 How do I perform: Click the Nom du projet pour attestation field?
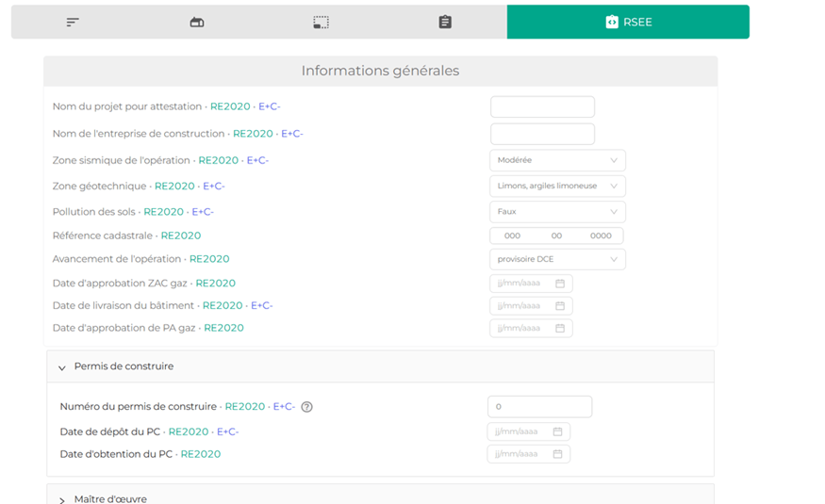(x=542, y=106)
